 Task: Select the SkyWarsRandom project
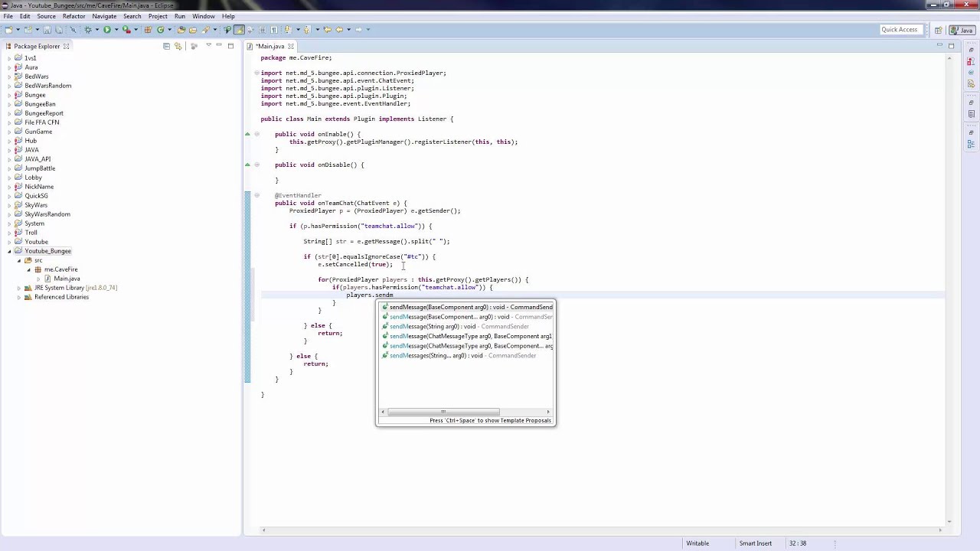coord(47,214)
